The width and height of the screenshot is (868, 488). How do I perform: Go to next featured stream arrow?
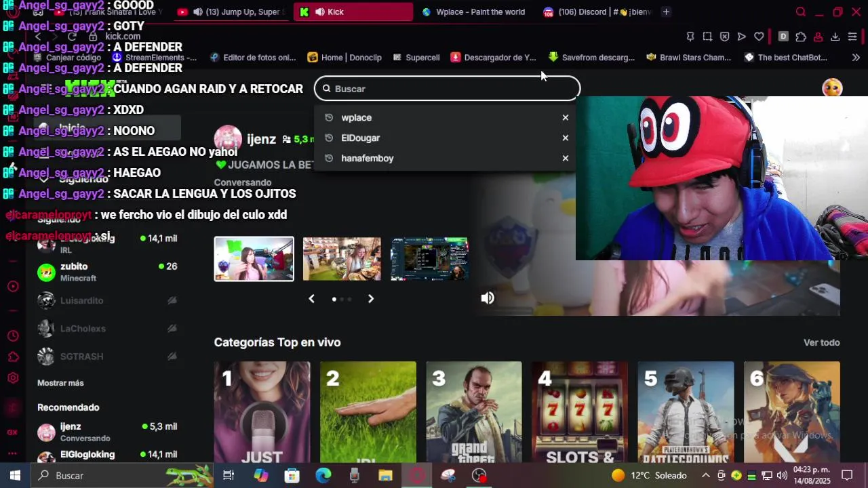[371, 299]
